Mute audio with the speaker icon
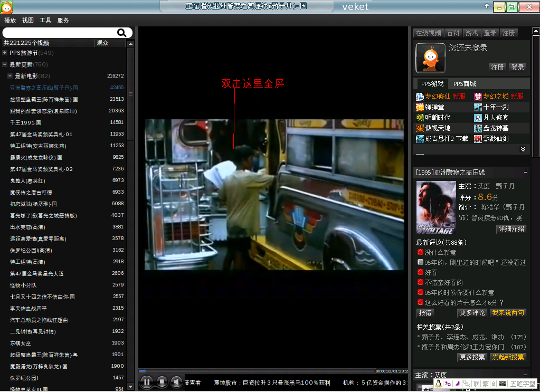The height and width of the screenshot is (392, 540). [176, 381]
